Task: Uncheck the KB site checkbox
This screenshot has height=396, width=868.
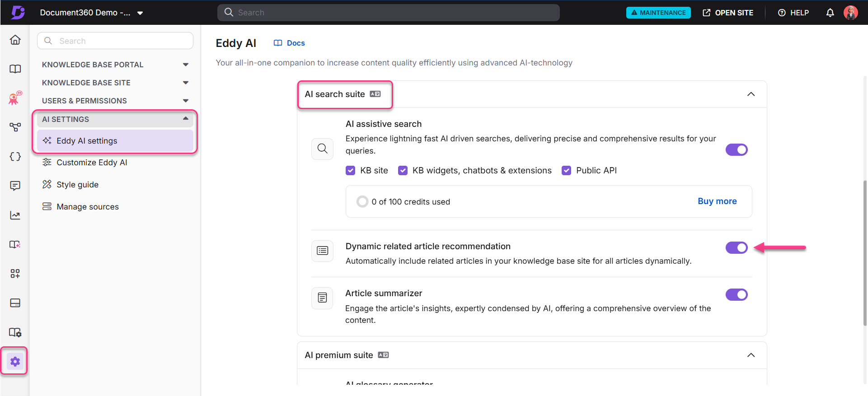Action: (351, 171)
